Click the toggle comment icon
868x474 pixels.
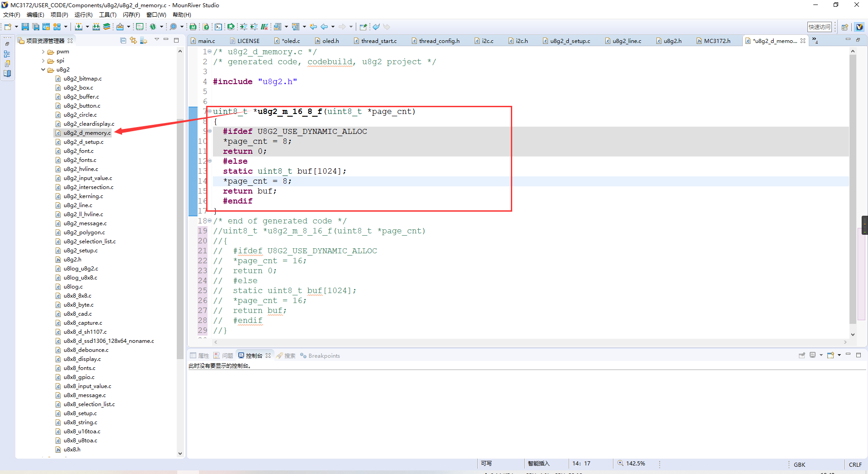pyautogui.click(x=264, y=27)
